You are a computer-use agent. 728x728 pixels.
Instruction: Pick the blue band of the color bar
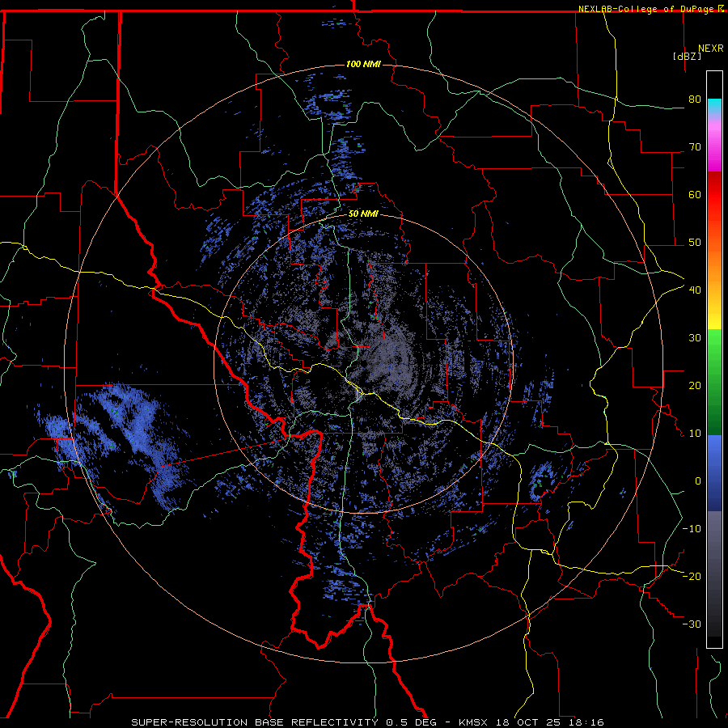click(714, 472)
